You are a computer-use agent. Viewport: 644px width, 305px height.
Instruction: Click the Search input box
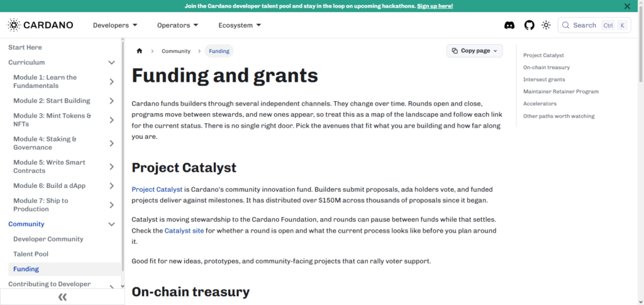point(594,25)
